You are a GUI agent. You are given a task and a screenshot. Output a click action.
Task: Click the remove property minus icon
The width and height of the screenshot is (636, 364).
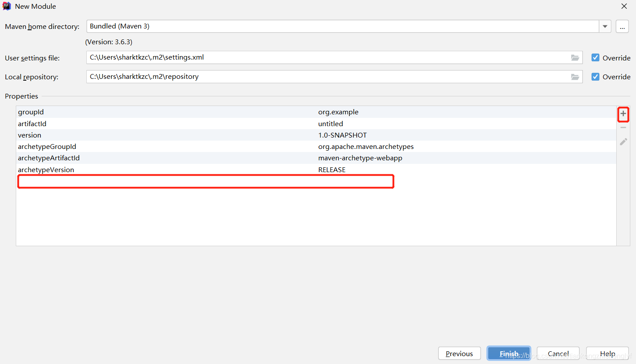click(623, 127)
